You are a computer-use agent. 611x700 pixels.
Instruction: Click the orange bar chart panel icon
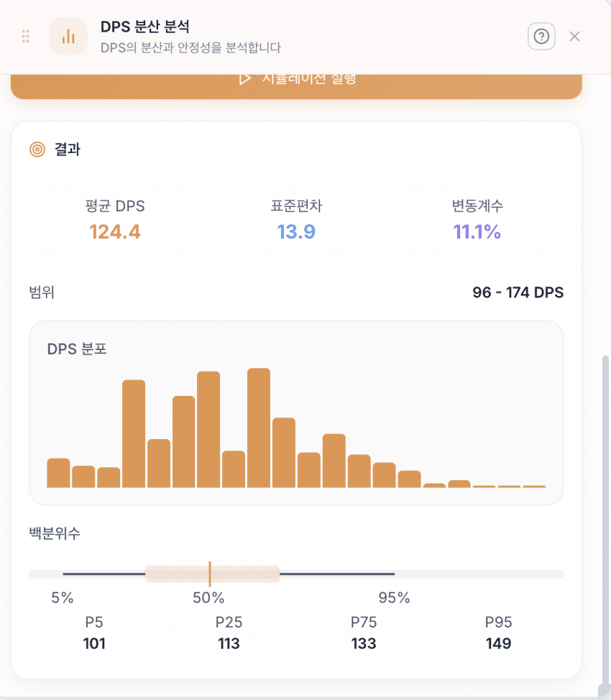(x=68, y=37)
